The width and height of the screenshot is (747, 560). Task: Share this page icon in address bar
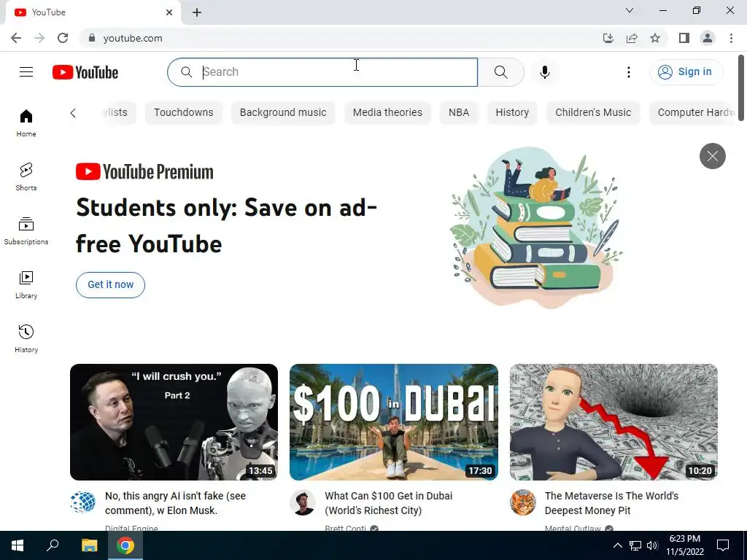632,38
